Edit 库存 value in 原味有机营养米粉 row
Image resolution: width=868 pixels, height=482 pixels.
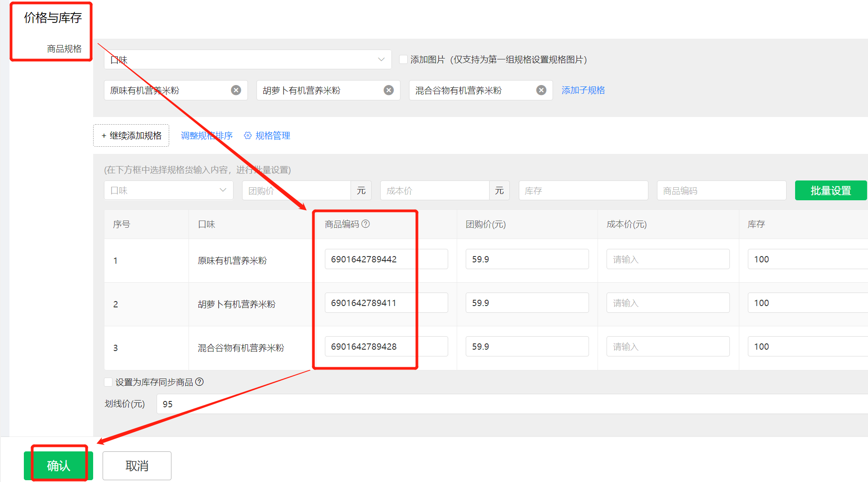tap(808, 259)
